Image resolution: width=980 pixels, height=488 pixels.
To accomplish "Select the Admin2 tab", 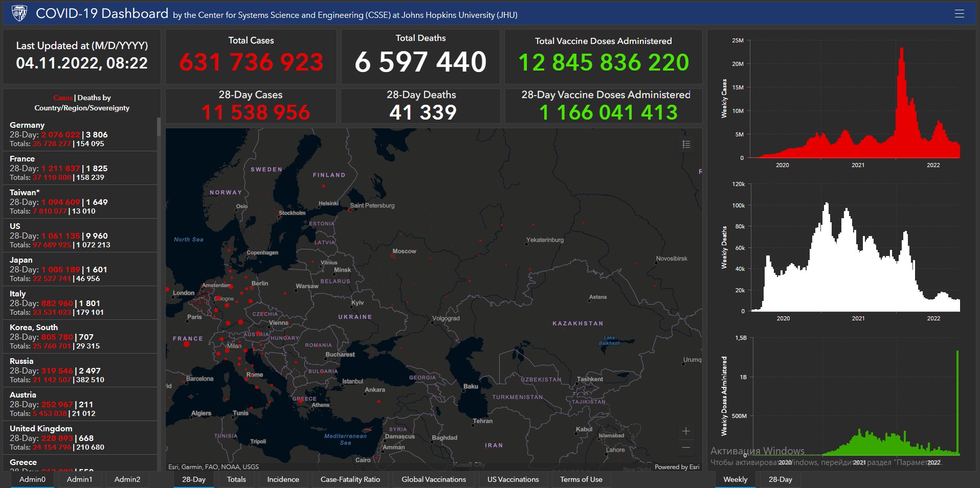I will [x=127, y=479].
